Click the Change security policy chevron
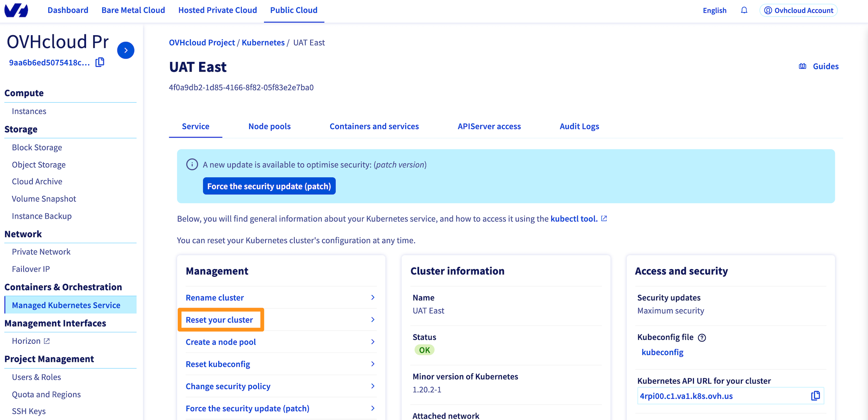This screenshot has height=420, width=868. [x=373, y=386]
